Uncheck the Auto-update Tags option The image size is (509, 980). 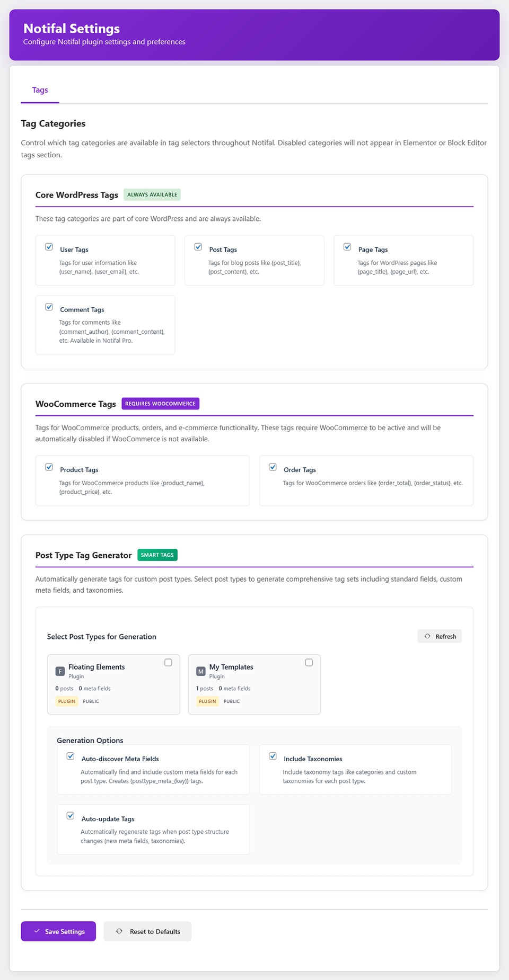71,816
